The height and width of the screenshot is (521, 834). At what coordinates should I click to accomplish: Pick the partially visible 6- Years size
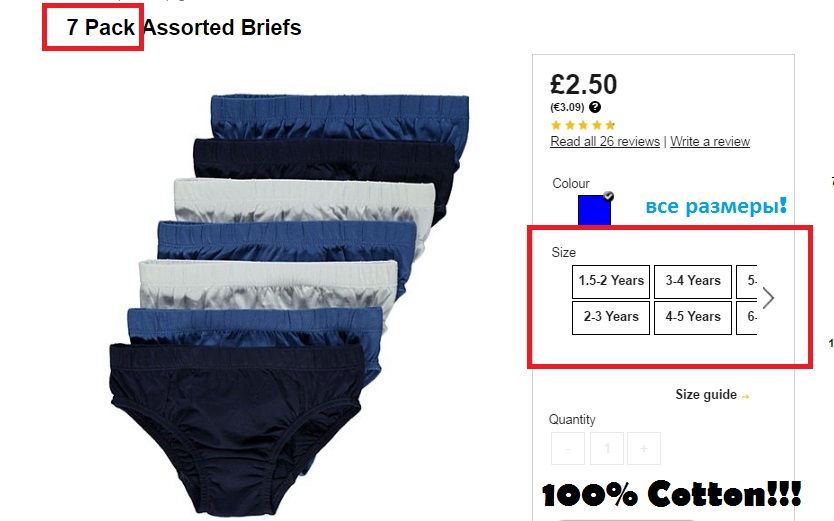(747, 318)
